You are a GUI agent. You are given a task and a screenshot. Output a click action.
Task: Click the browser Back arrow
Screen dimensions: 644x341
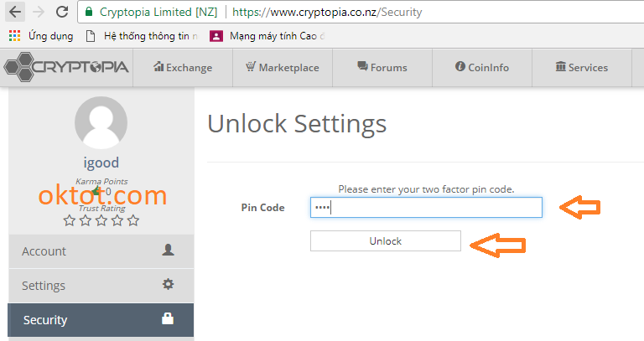[14, 13]
